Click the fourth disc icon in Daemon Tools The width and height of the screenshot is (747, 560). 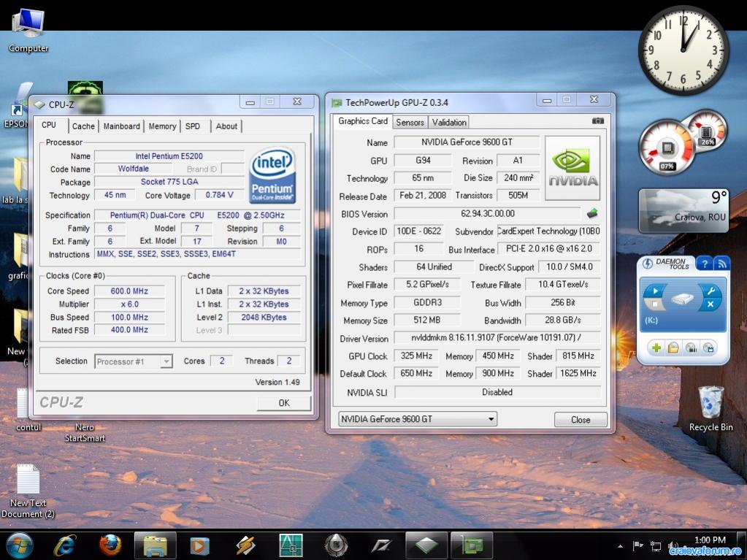(x=708, y=348)
